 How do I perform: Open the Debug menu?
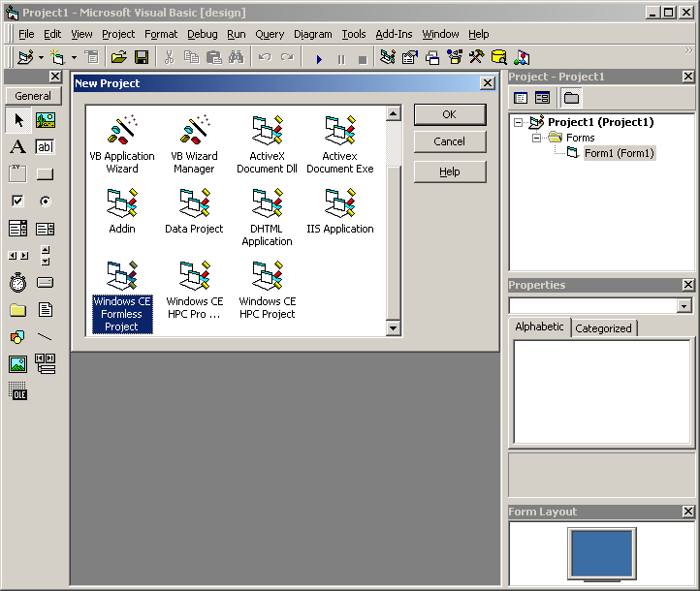[x=203, y=34]
